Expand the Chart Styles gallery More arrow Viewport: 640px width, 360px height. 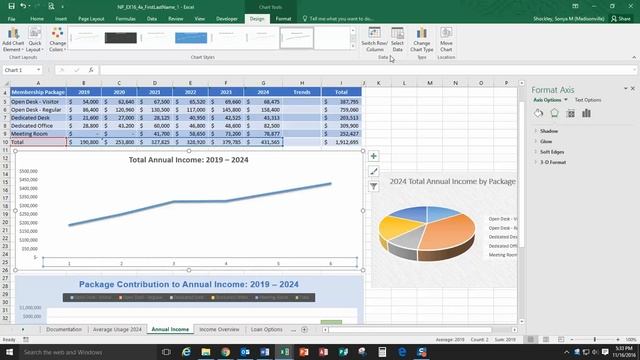pos(353,47)
